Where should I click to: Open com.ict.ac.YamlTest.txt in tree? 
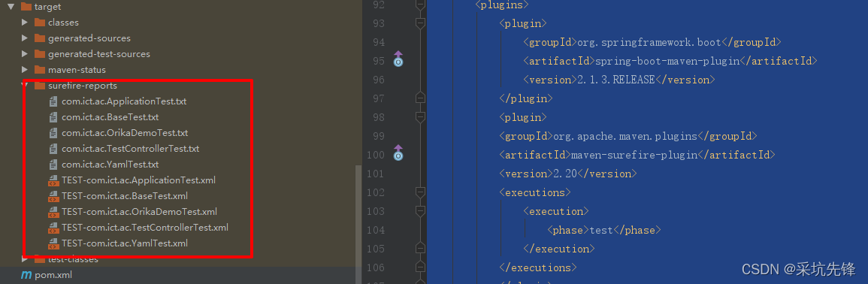110,165
